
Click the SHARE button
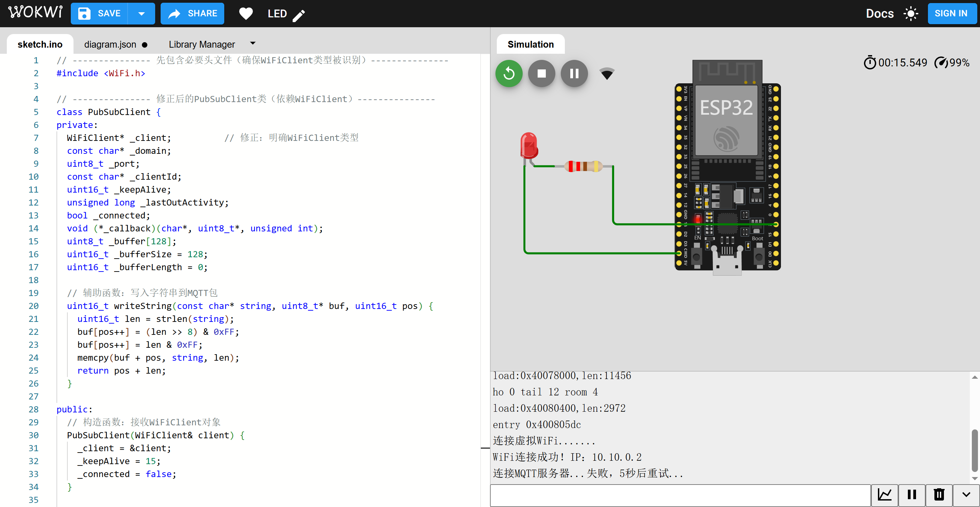tap(193, 14)
